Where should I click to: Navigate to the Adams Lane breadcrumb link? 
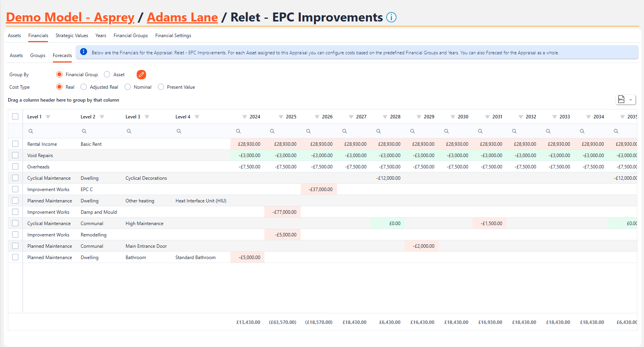(182, 18)
